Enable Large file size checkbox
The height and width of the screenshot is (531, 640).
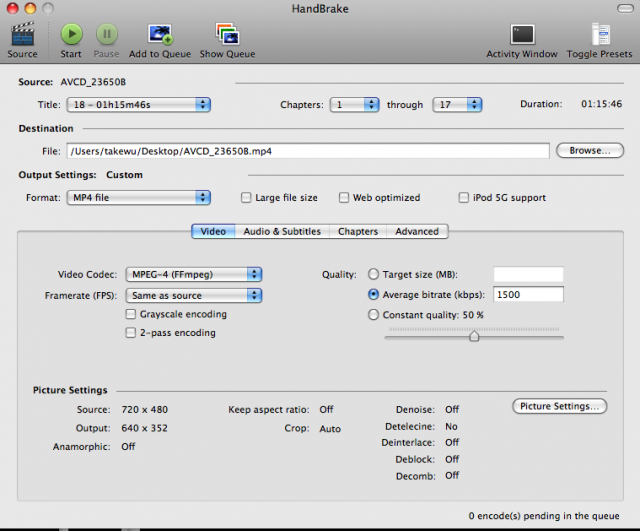246,198
